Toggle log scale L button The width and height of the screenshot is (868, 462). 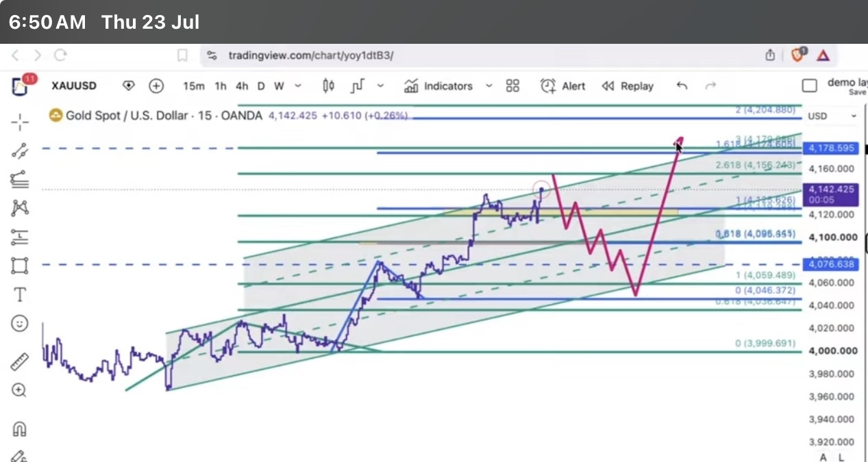pyautogui.click(x=842, y=457)
